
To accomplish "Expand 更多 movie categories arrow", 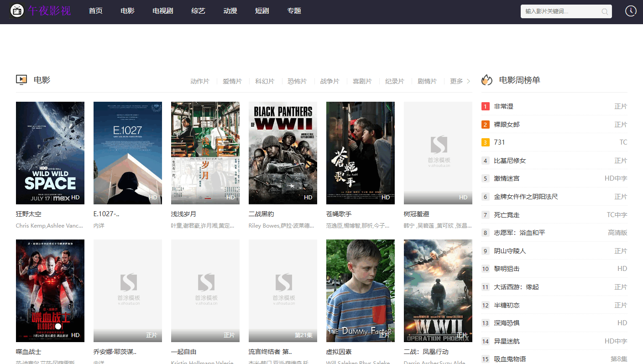I will (x=468, y=81).
